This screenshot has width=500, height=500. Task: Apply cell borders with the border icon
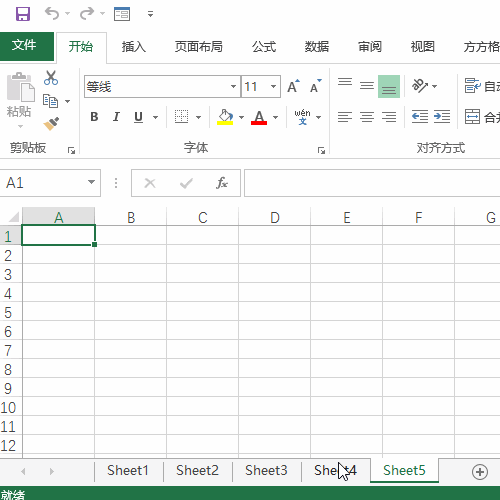tap(181, 117)
